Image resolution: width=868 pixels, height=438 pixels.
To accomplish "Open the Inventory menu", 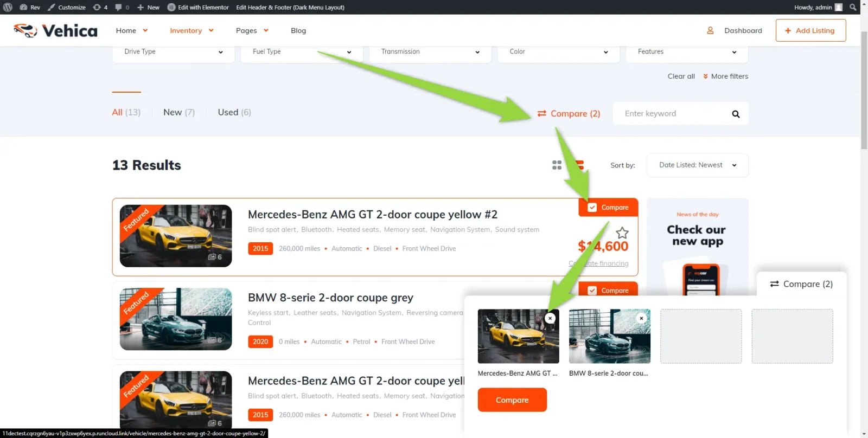I will pyautogui.click(x=192, y=30).
